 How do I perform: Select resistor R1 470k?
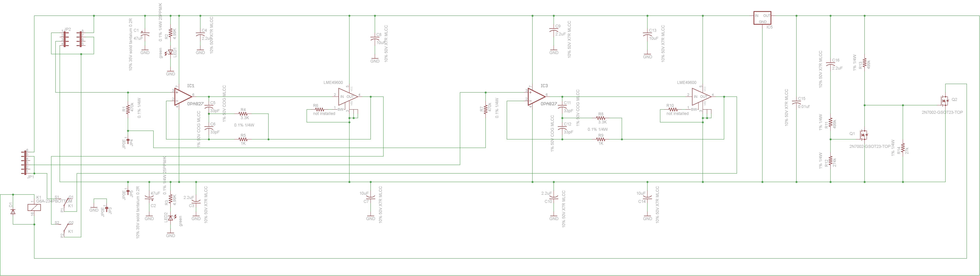point(128,110)
